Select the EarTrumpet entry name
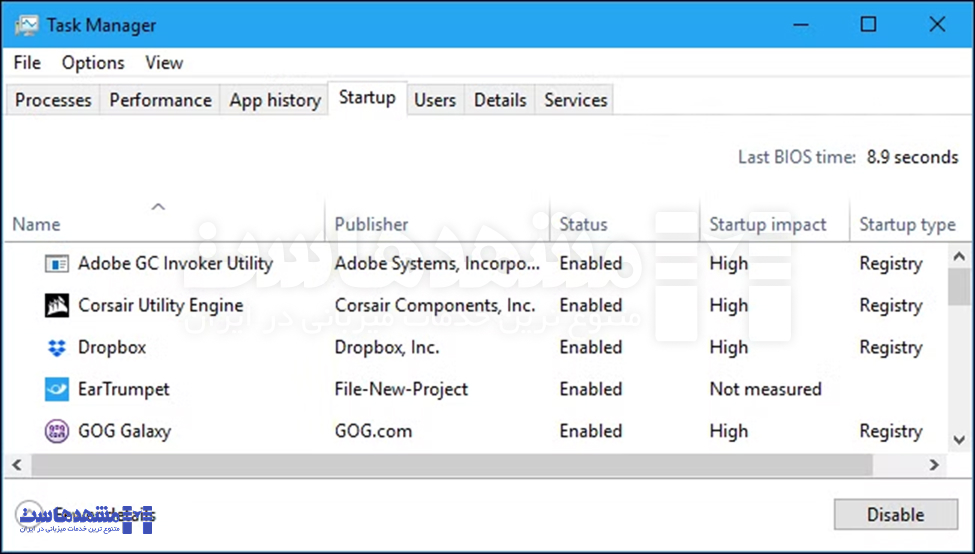Screen dimensions: 975x554 point(124,389)
